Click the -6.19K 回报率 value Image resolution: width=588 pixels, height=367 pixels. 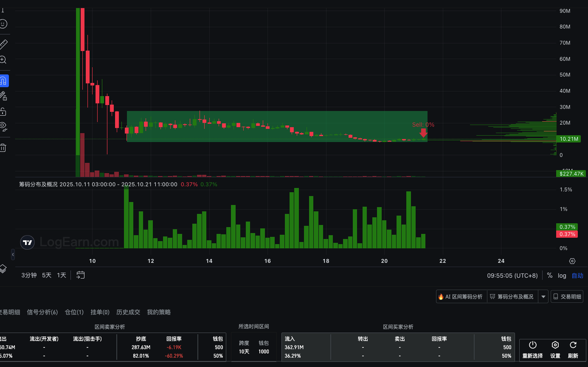174,347
